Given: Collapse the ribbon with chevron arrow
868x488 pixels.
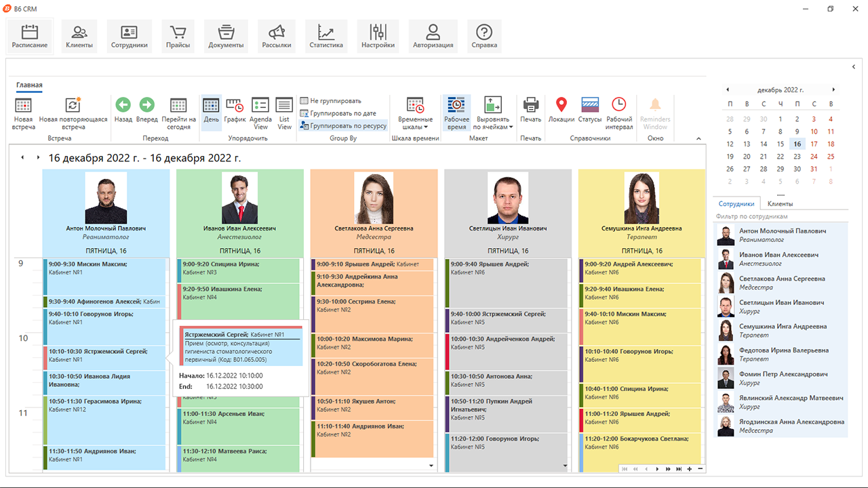Looking at the screenshot, I should click(698, 139).
